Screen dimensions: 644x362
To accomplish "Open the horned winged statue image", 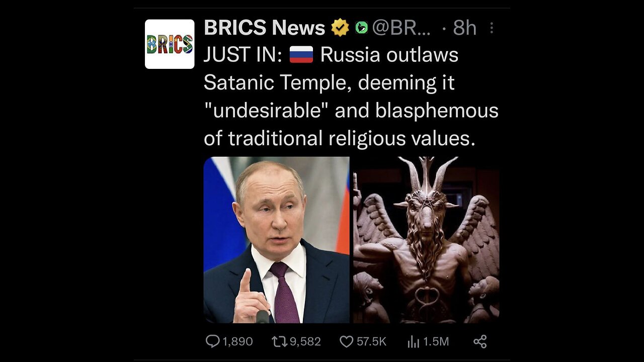I will 426,240.
